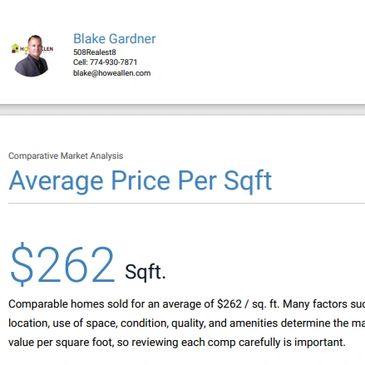Click Blake Gardner's profile photo
Image resolution: width=365 pixels, height=365 pixels.
[32, 56]
